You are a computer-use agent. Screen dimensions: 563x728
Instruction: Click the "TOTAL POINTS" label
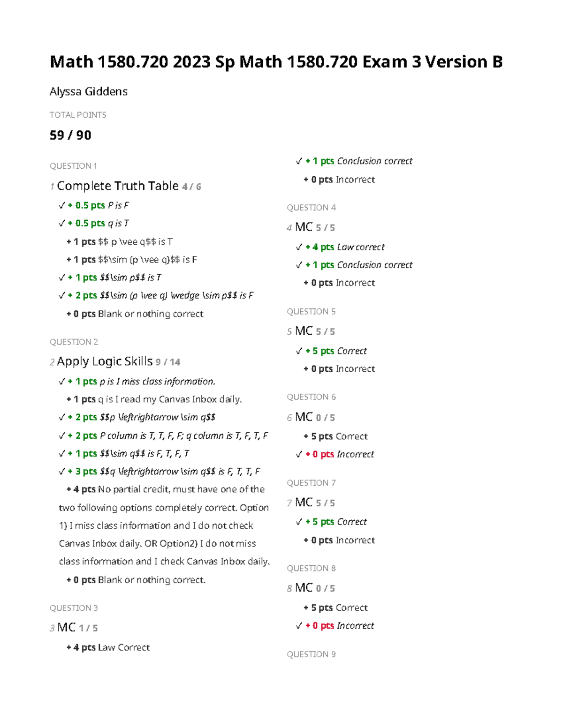pyautogui.click(x=78, y=115)
